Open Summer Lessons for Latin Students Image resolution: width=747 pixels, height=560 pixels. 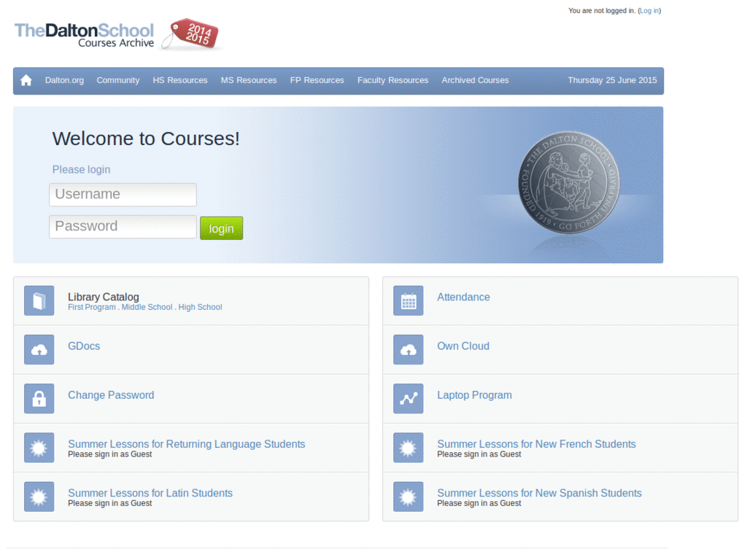[150, 494]
